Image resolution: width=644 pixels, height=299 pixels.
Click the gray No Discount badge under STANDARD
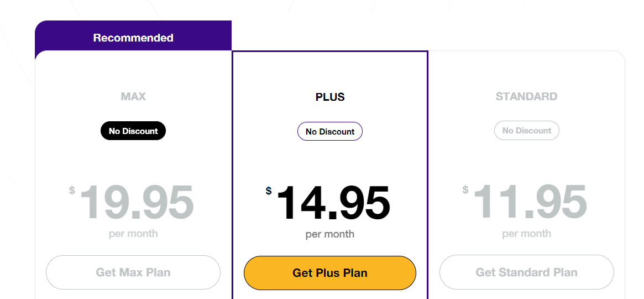(x=526, y=131)
